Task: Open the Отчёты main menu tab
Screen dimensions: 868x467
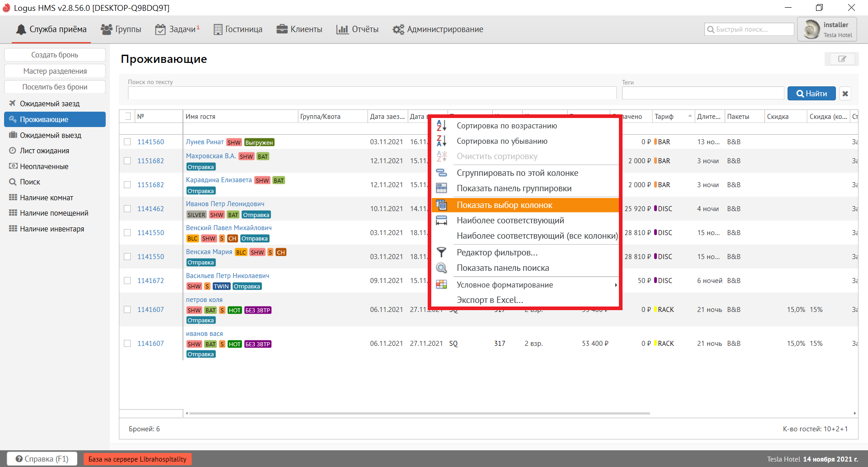Action: tap(358, 29)
